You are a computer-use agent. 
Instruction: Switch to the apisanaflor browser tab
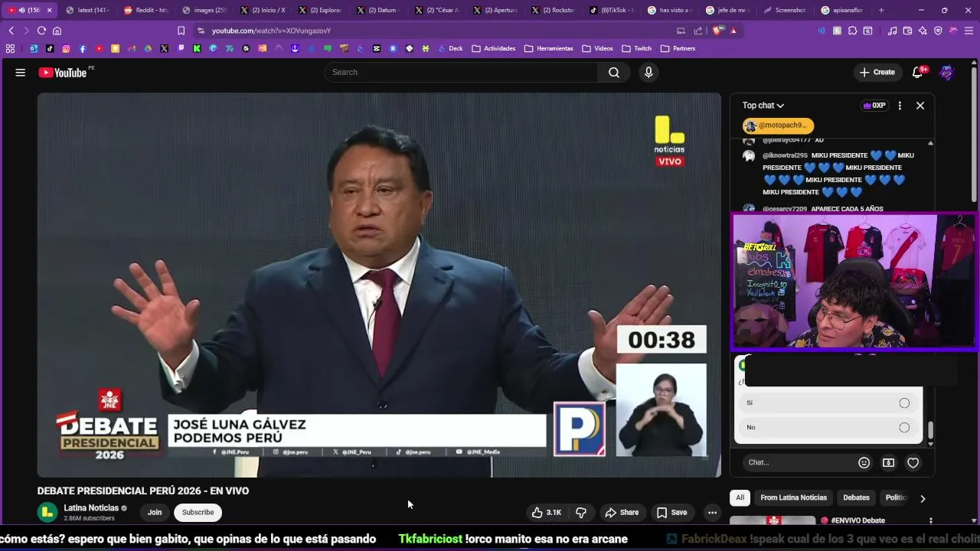point(842,10)
